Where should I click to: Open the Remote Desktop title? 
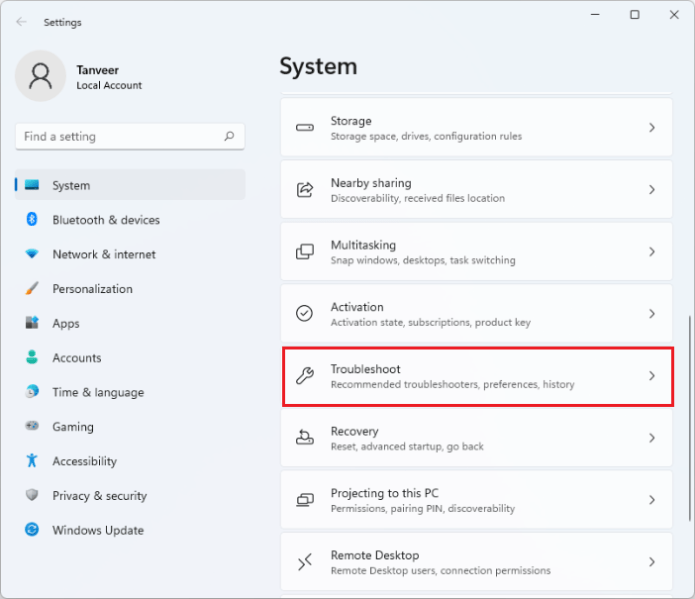(375, 555)
